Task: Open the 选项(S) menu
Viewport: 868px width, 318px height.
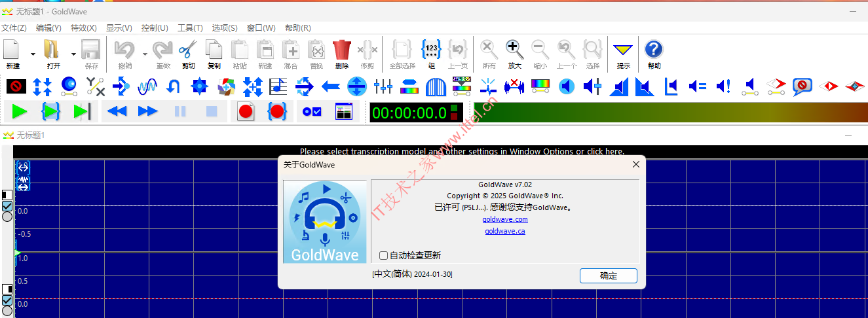Action: [225, 28]
